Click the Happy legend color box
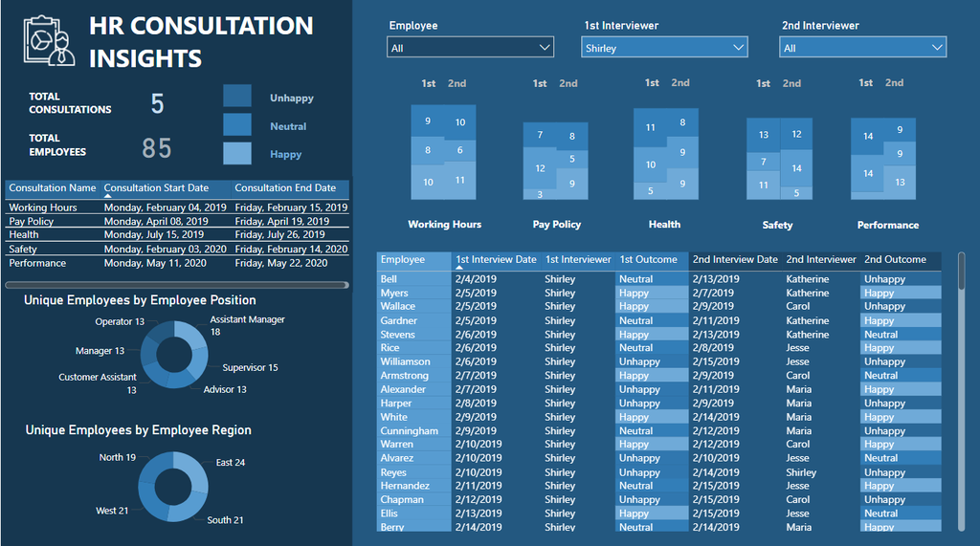 pos(237,153)
